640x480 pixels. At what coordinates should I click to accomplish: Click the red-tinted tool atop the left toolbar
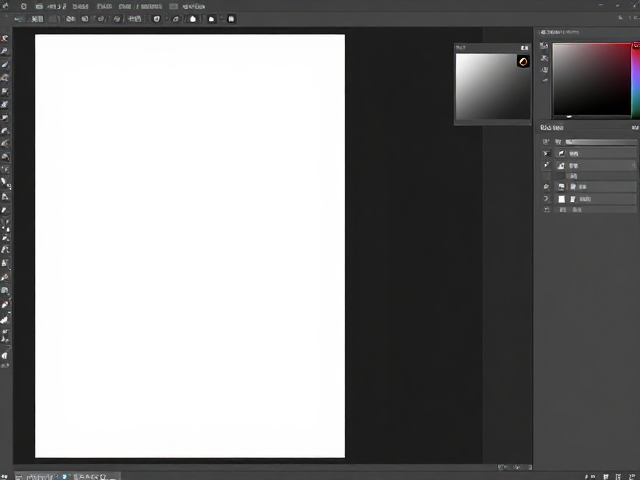pos(4,38)
